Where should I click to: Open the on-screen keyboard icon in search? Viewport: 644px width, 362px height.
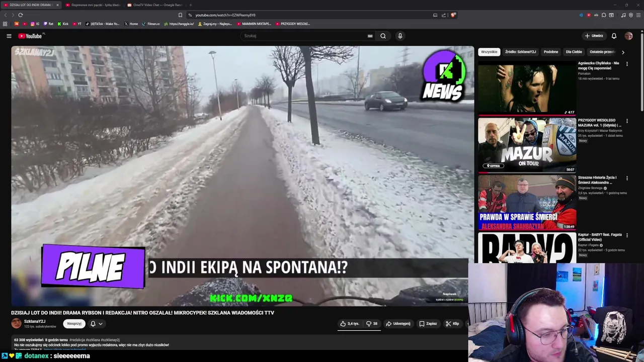tap(370, 36)
